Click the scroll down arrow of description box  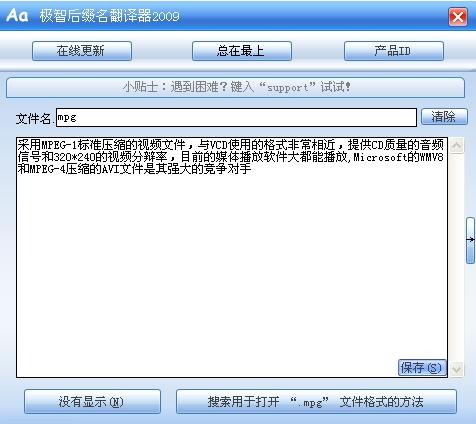[456, 369]
